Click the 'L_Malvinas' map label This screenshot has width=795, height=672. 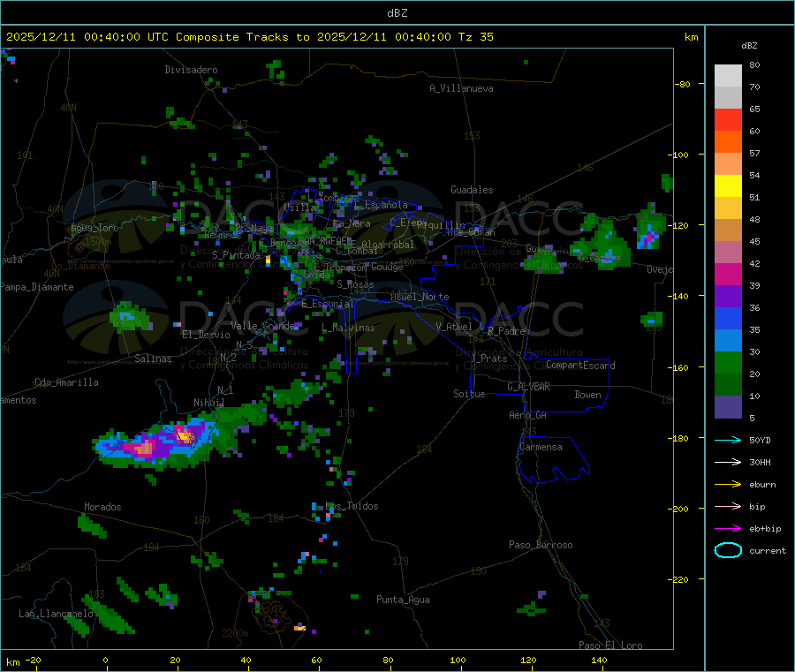click(348, 328)
